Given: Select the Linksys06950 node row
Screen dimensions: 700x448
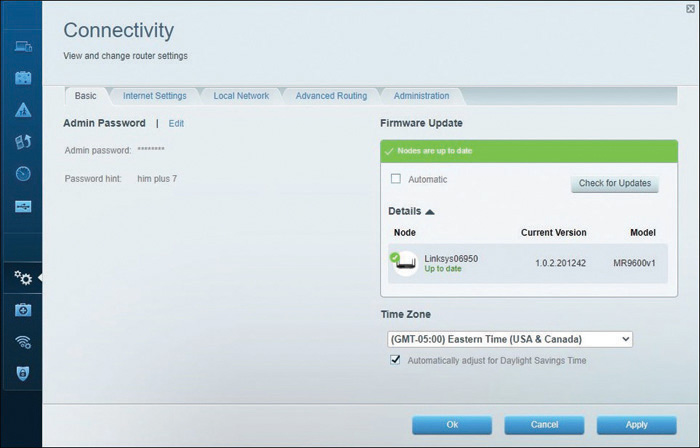Looking at the screenshot, I should (528, 263).
